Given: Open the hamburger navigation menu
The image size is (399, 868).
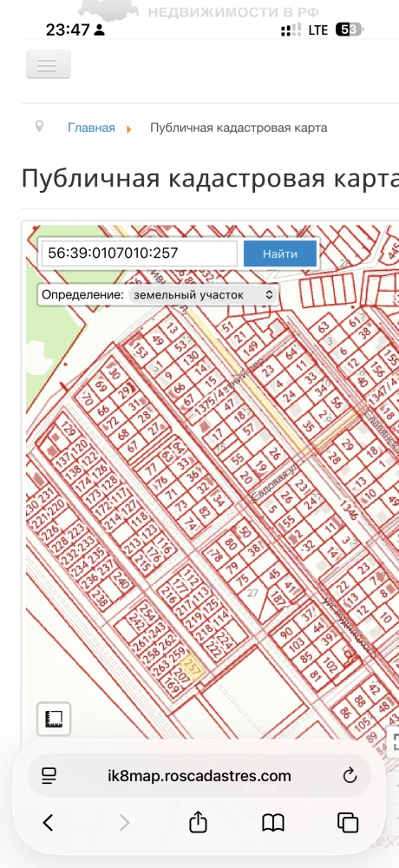Looking at the screenshot, I should pyautogui.click(x=49, y=65).
